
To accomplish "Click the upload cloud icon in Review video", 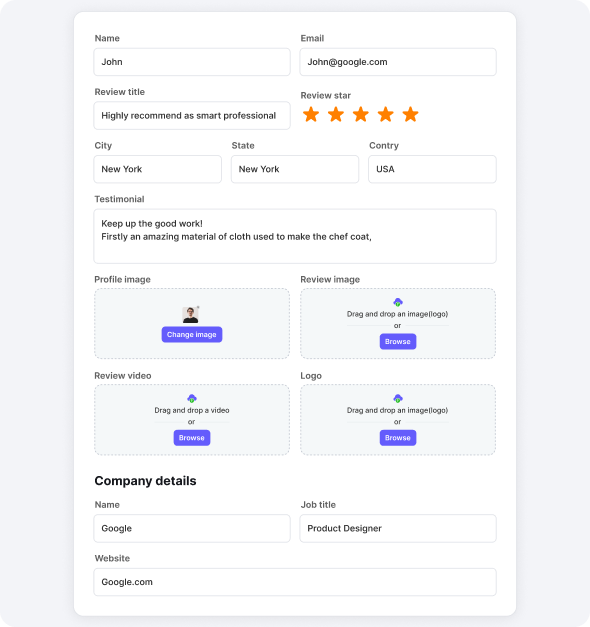I will tap(192, 398).
